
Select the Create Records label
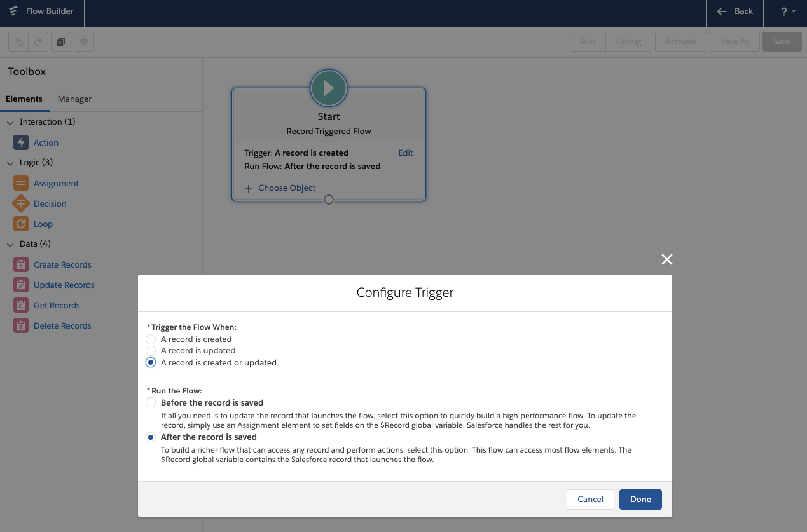click(x=62, y=265)
